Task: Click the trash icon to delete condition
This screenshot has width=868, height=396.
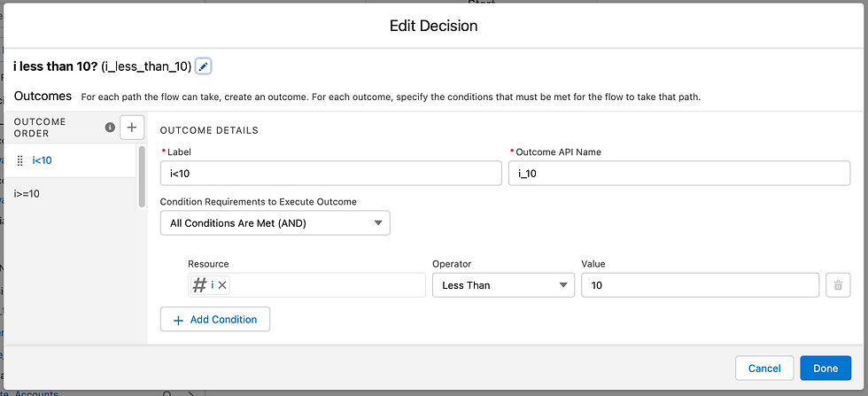Action: tap(838, 285)
